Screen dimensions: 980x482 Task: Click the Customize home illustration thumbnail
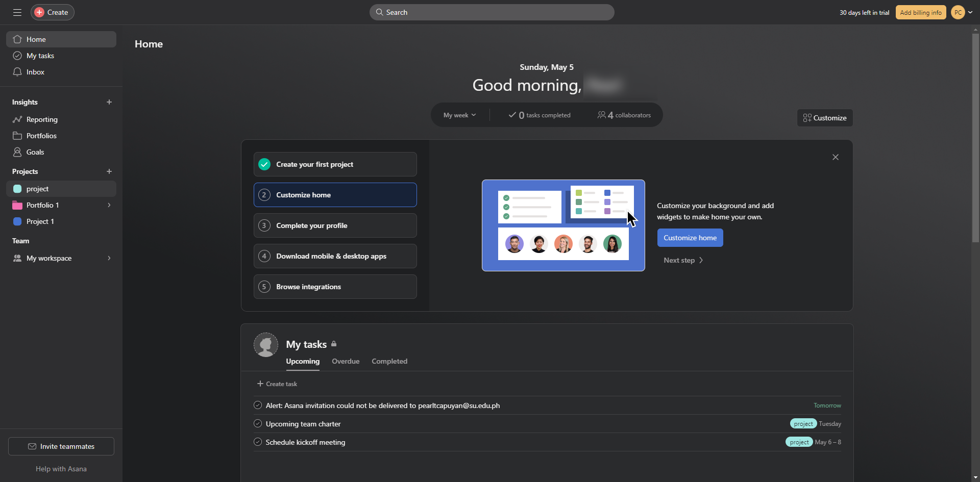click(563, 225)
